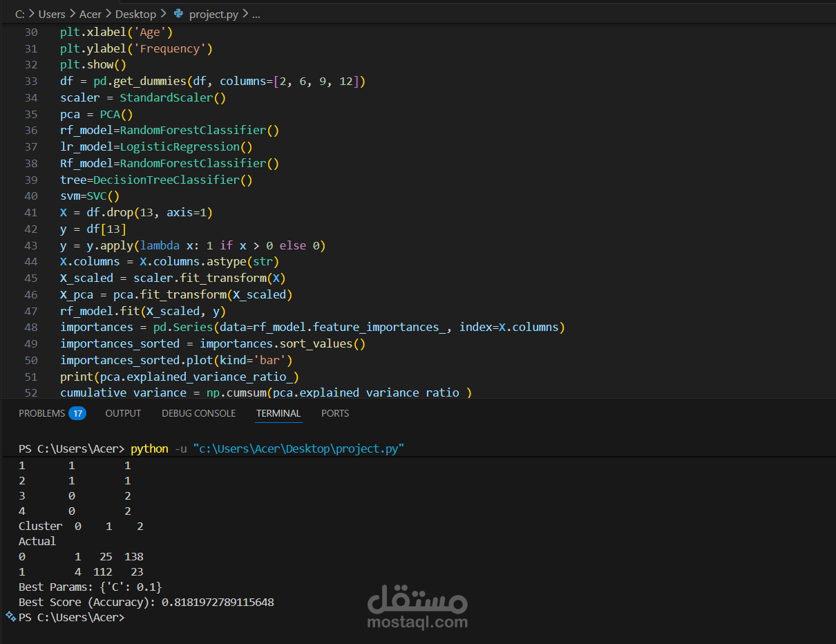Open the Desktop breadcrumb folder
This screenshot has height=644, width=836.
(x=135, y=14)
